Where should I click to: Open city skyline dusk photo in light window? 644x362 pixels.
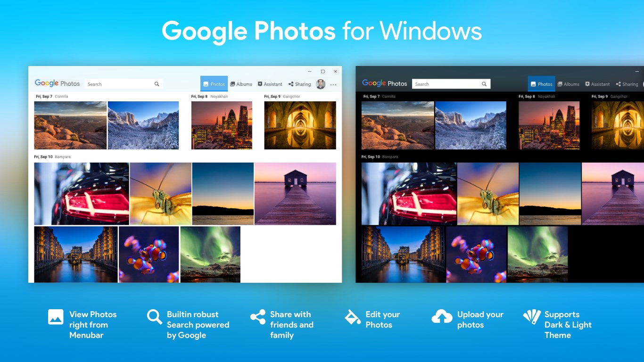click(x=222, y=125)
